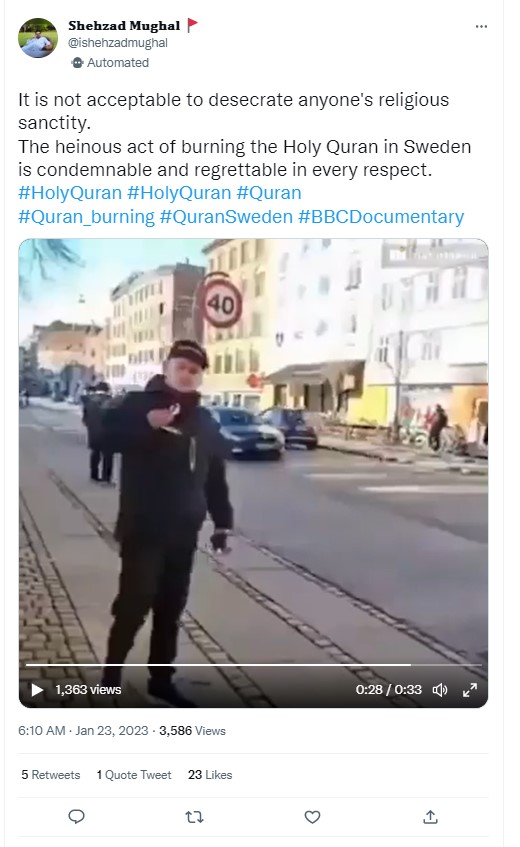520x847 pixels.
Task: Click the @ishehzadmughal handle
Action: [x=118, y=43]
